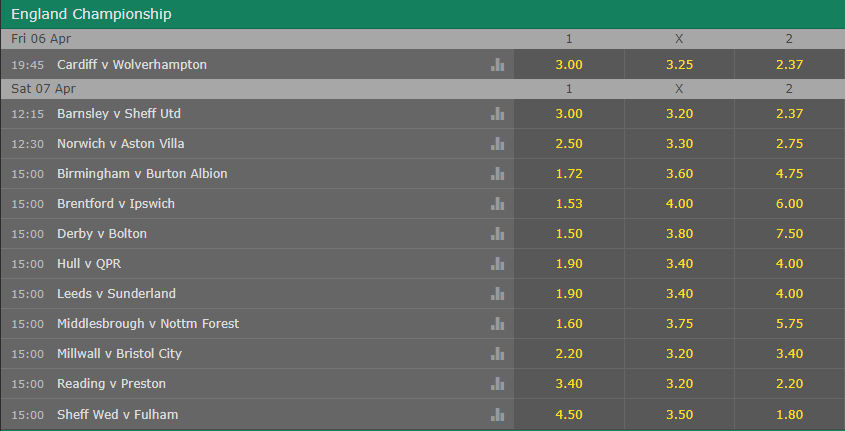
Task: Open stats icon for Barnsley v Sheff Utd
Action: (497, 114)
